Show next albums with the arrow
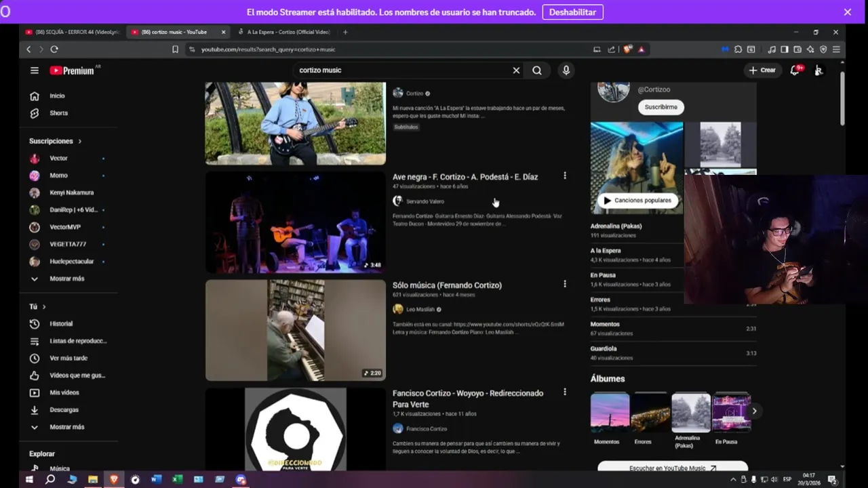The image size is (868, 488). click(x=754, y=411)
